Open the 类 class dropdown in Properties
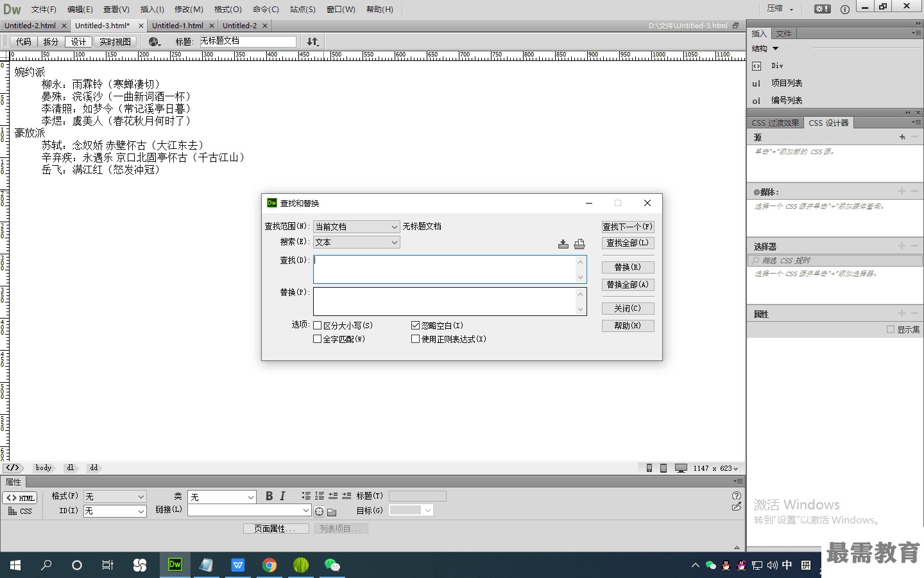Image resolution: width=924 pixels, height=578 pixels. point(222,497)
